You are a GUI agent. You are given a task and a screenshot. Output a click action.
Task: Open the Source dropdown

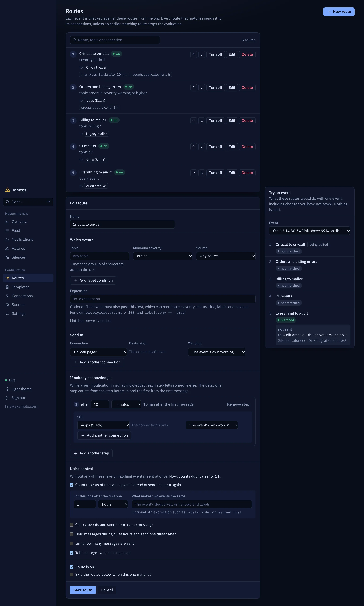(226, 256)
